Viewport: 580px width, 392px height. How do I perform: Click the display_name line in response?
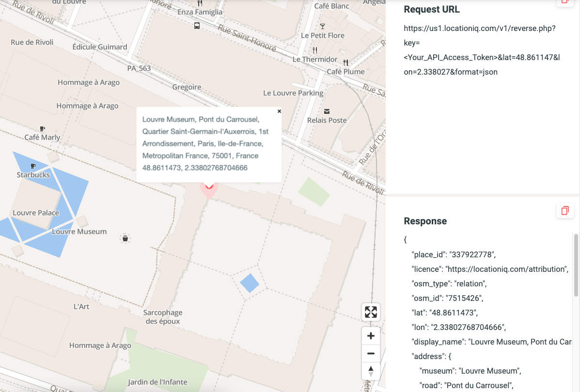pyautogui.click(x=492, y=342)
